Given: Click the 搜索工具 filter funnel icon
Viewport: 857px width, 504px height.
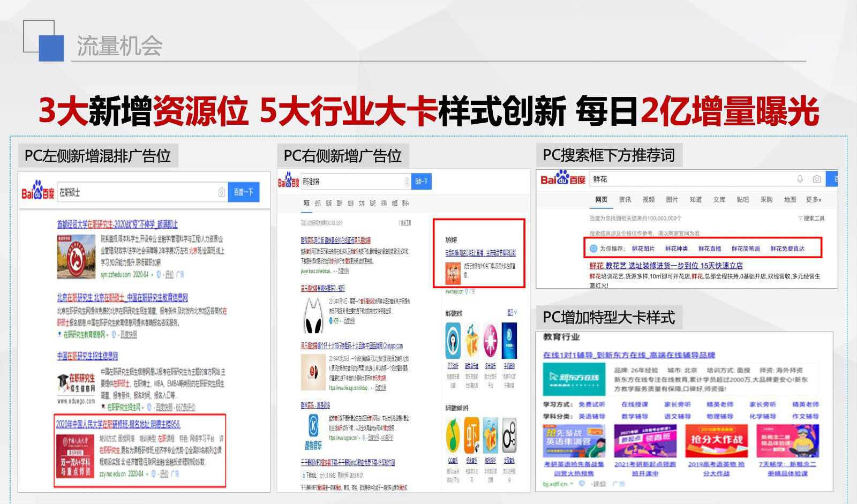Looking at the screenshot, I should click(800, 219).
